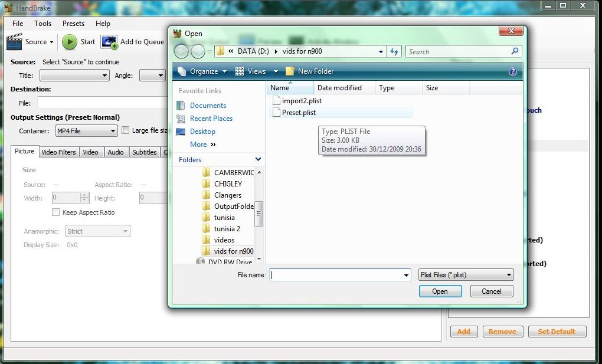The width and height of the screenshot is (602, 364).
Task: Click the Add to Queue icon
Action: point(109,41)
